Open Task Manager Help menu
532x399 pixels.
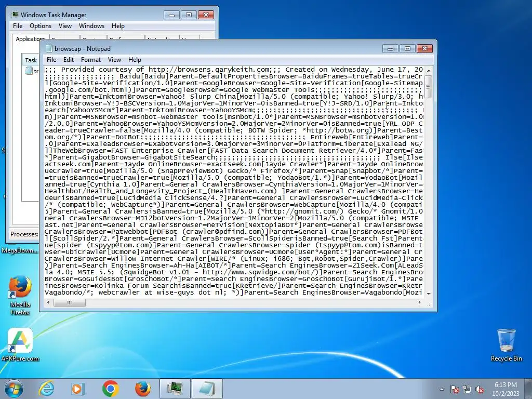click(118, 26)
